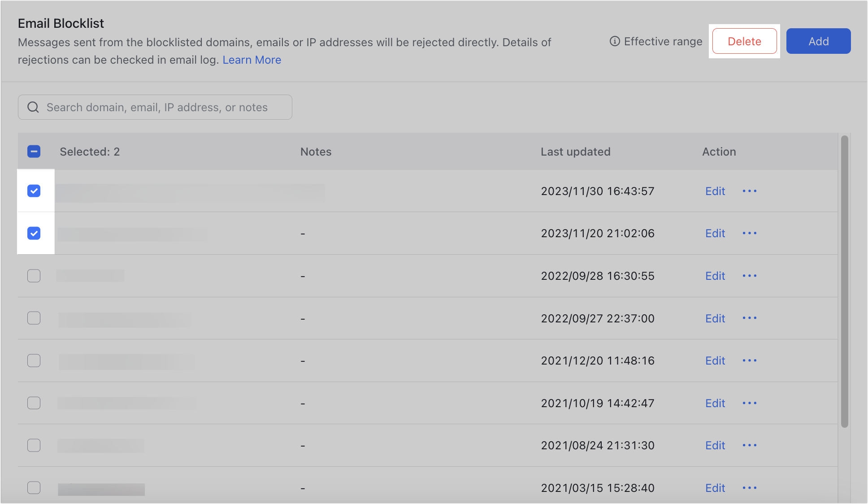This screenshot has width=868, height=504.
Task: Open more actions for 2022/09/28 entry
Action: 749,276
